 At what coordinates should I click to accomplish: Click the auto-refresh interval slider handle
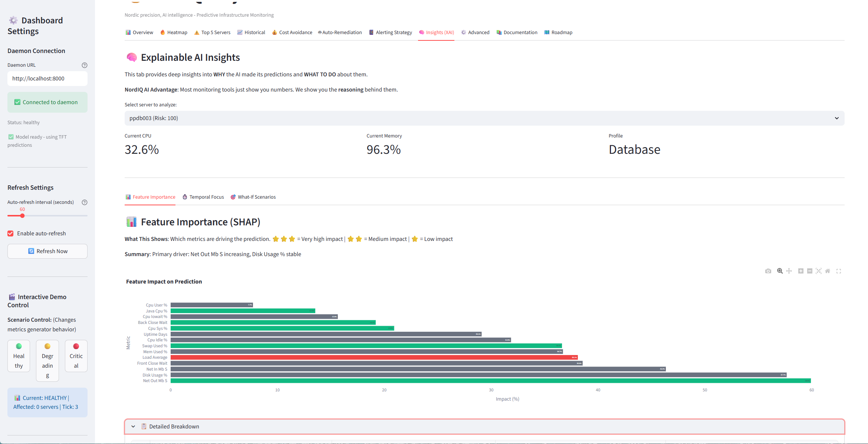coord(22,216)
